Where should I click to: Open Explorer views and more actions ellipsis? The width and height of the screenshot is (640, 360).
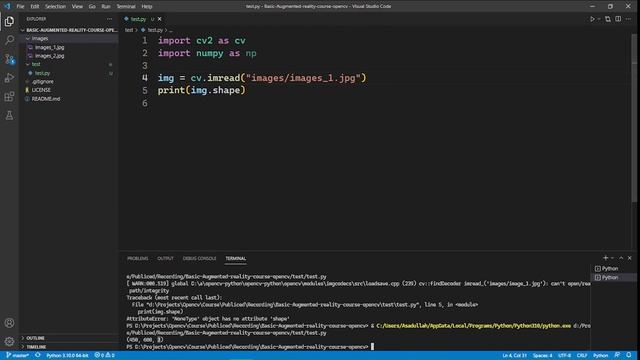(109, 19)
